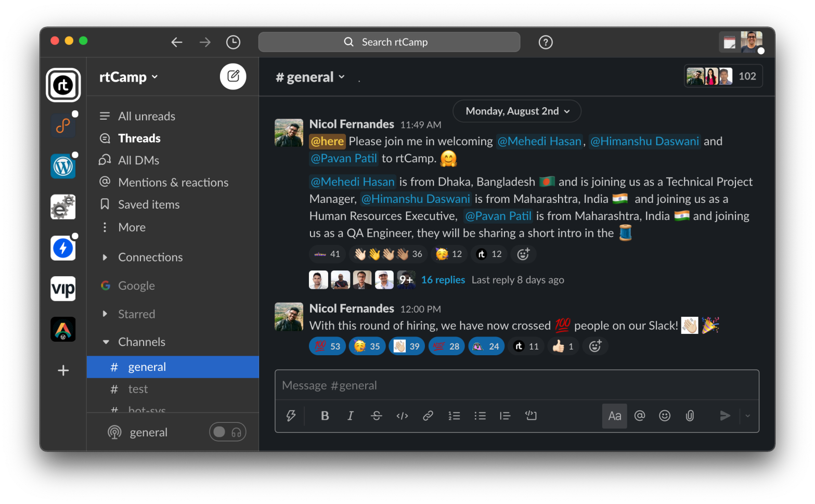Click the help question mark icon
This screenshot has height=504, width=815.
pyautogui.click(x=546, y=42)
